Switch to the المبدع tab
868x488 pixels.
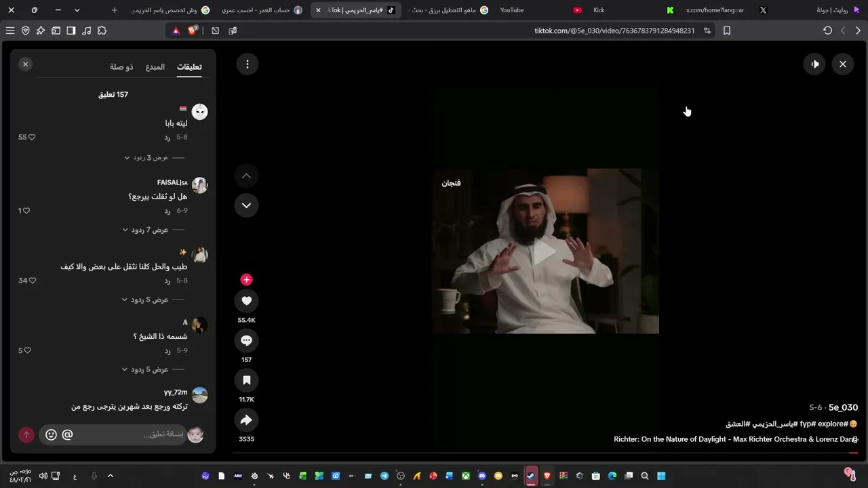click(x=155, y=66)
